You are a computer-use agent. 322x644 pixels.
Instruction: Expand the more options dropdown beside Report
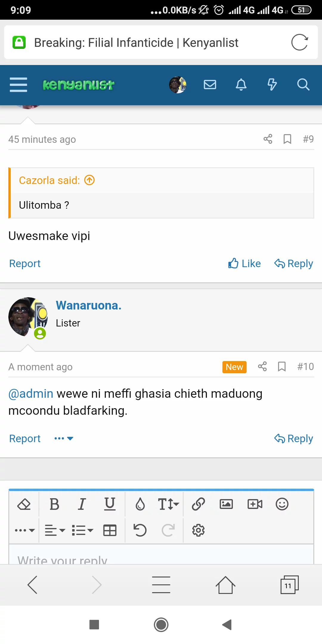(x=64, y=439)
